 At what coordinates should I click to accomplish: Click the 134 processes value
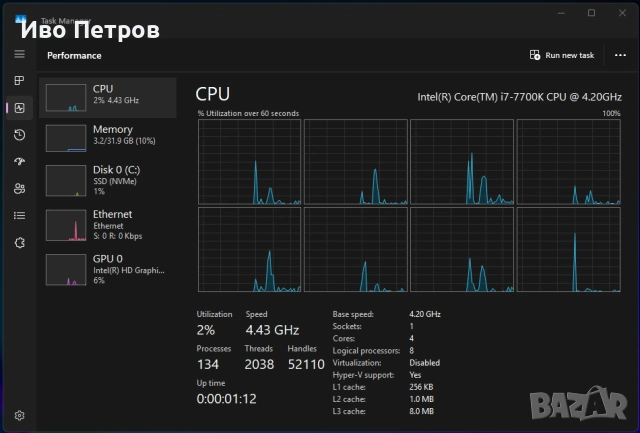tap(208, 364)
